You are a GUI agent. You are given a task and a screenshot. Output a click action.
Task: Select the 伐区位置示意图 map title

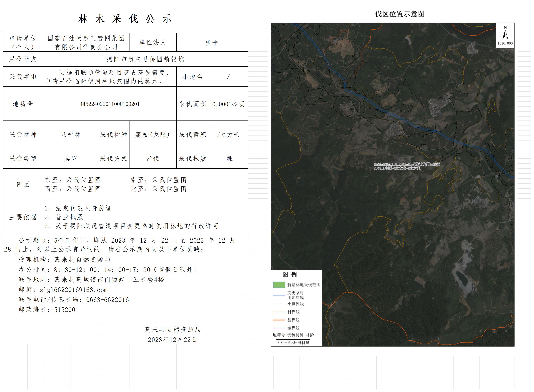click(x=400, y=14)
